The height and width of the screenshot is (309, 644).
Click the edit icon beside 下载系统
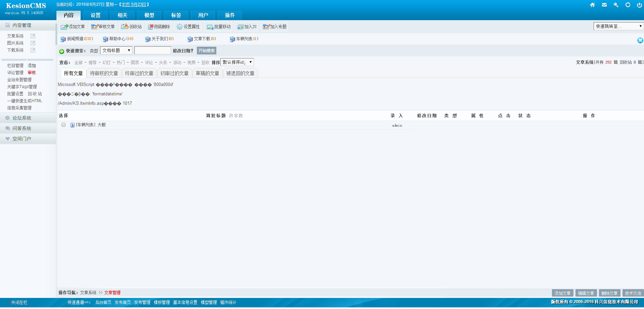pyautogui.click(x=33, y=50)
